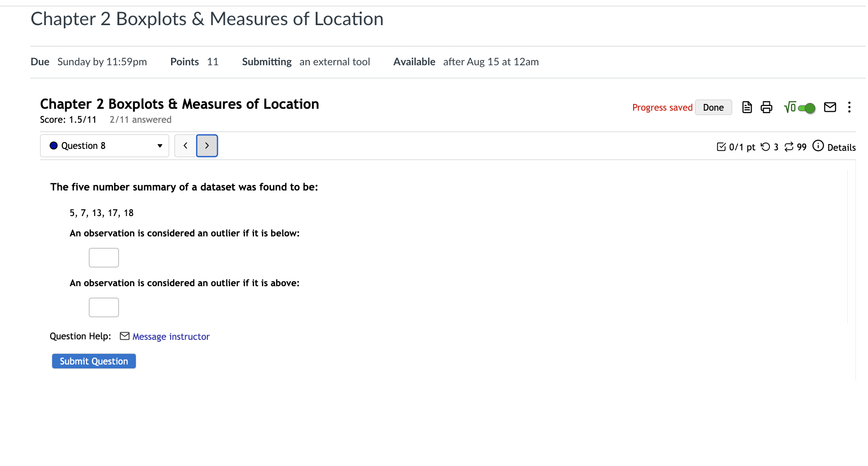Screen dimensions: 868x466
Task: Click the Due Sunday by 11:59pm text
Action: pos(88,62)
